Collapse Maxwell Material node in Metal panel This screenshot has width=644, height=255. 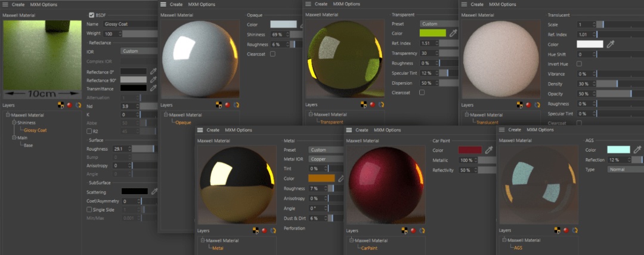203,241
